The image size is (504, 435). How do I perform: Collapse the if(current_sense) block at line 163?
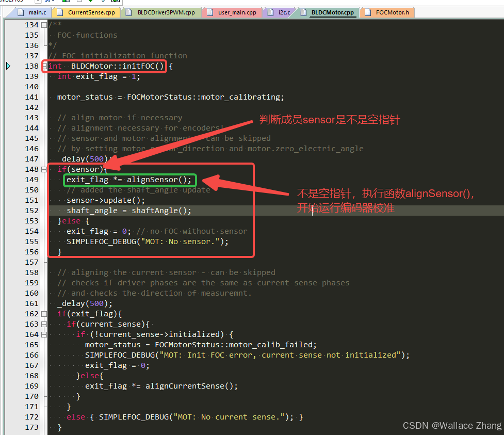44,324
